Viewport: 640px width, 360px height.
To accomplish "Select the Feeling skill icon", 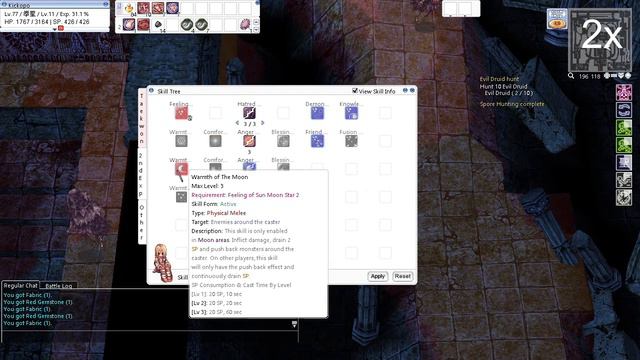I will point(181,113).
